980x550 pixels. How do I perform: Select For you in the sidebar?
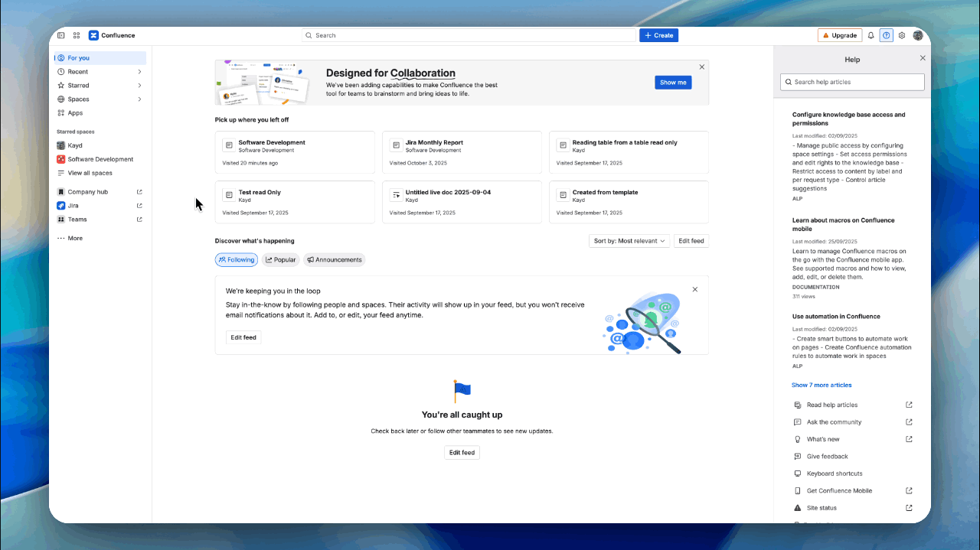(80, 57)
